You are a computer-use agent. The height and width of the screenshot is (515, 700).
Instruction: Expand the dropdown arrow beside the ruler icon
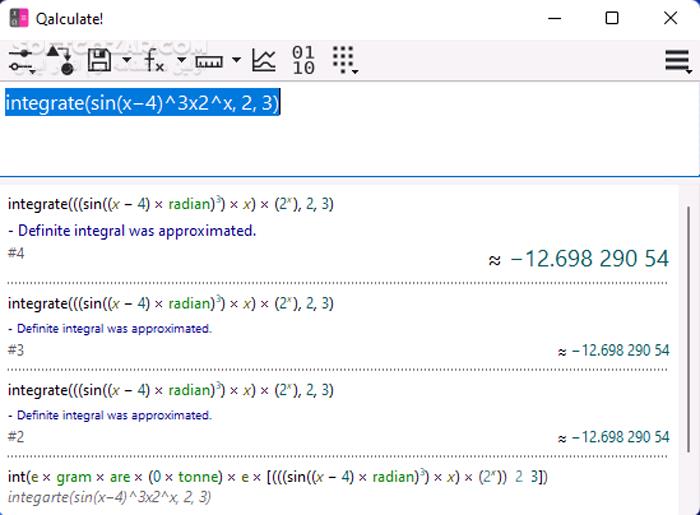(236, 61)
